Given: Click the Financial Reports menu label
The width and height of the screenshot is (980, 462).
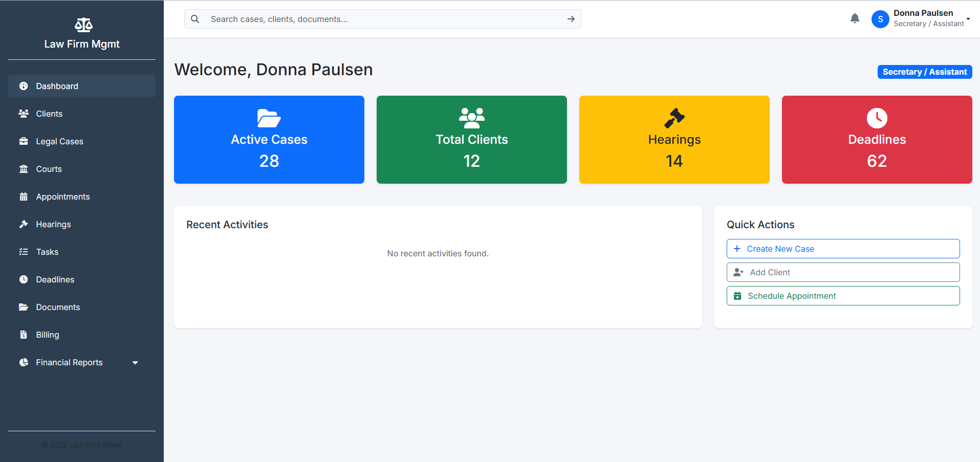Looking at the screenshot, I should (69, 362).
